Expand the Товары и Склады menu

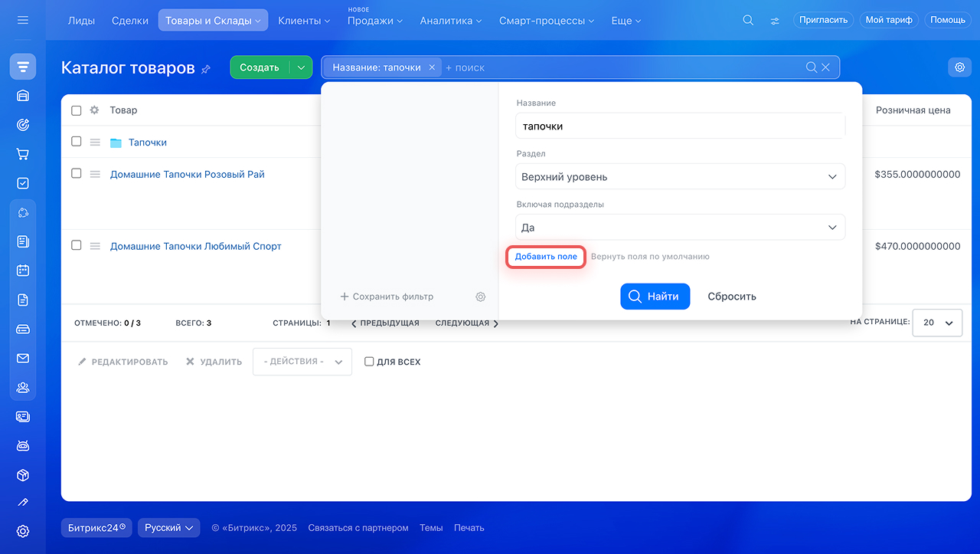coord(213,21)
